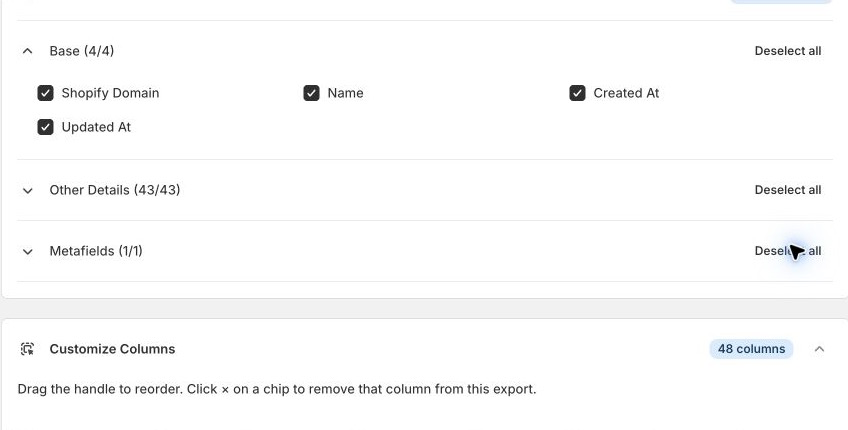Image resolution: width=848 pixels, height=430 pixels.
Task: Collapse the Customize Columns panel chevron
Action: [819, 349]
